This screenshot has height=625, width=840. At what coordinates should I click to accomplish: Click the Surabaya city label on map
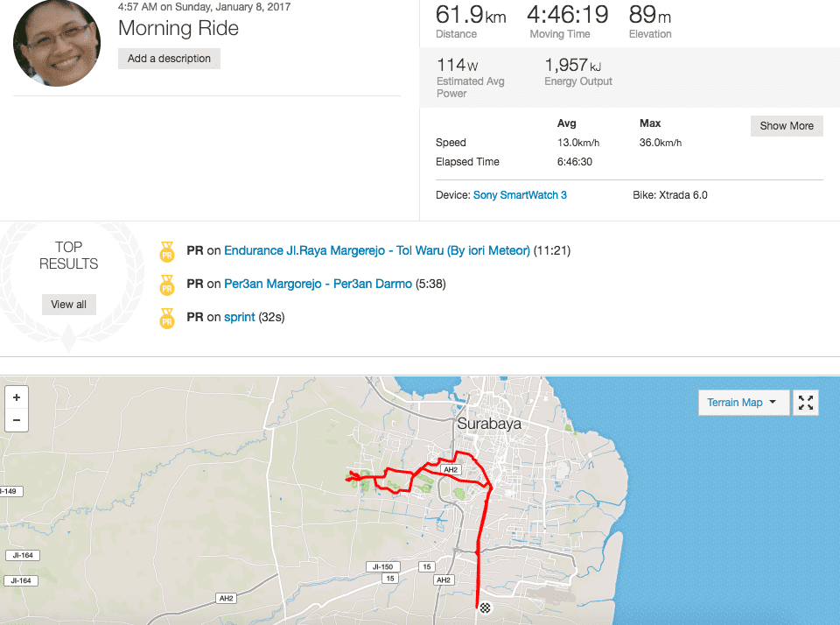tap(489, 424)
